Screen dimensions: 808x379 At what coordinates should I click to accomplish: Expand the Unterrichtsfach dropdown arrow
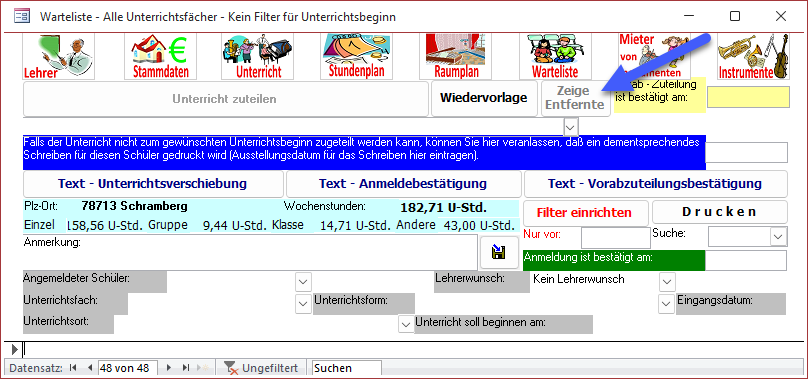click(303, 304)
